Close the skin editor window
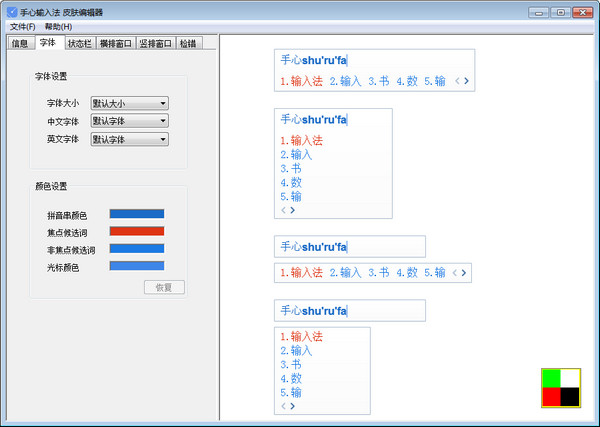Screen dimensions: 600x427 coord(583,13)
